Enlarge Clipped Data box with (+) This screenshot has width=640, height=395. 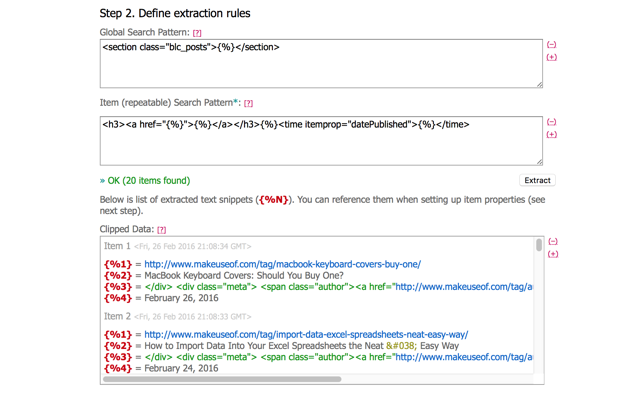[x=553, y=254]
